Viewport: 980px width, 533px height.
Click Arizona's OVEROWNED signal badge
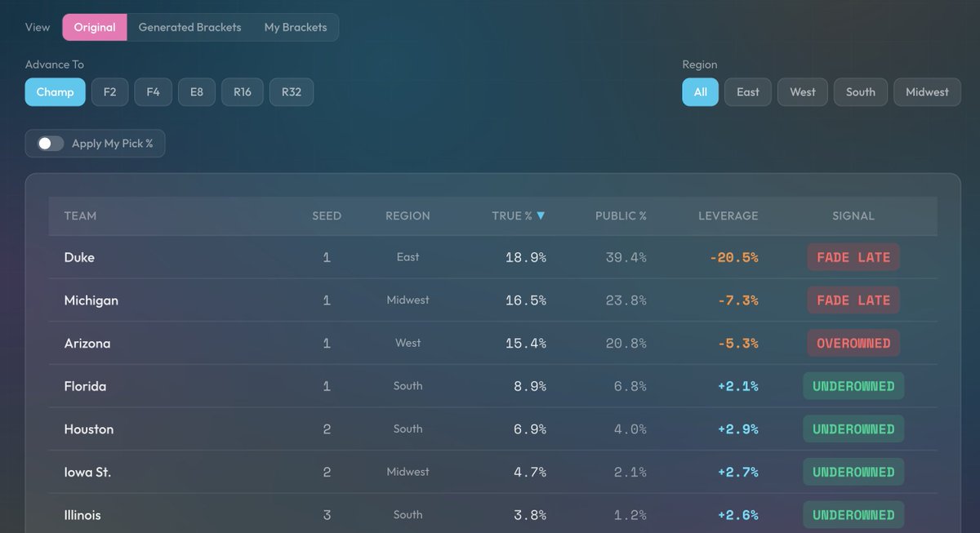pyautogui.click(x=853, y=344)
